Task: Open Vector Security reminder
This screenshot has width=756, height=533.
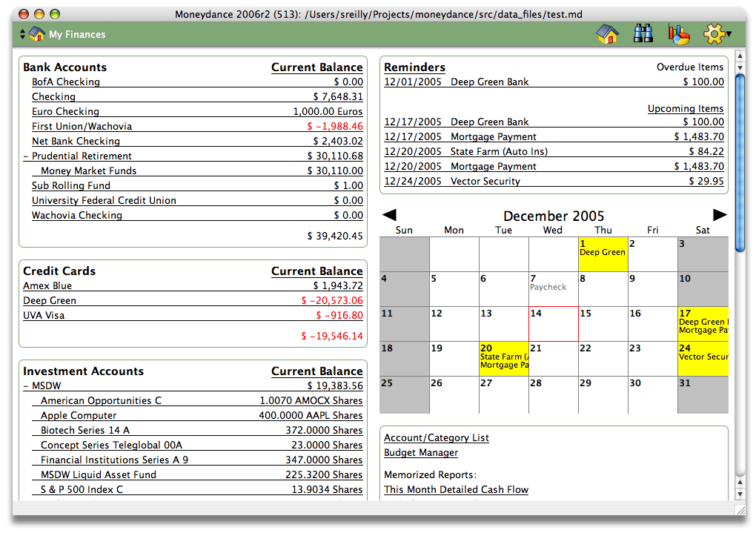Action: pos(554,182)
